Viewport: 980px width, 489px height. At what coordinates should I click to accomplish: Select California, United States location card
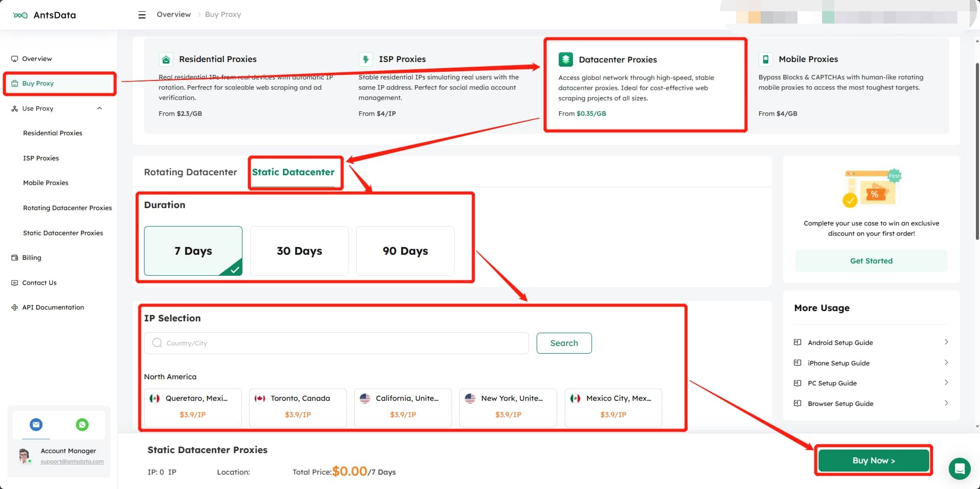pos(403,407)
